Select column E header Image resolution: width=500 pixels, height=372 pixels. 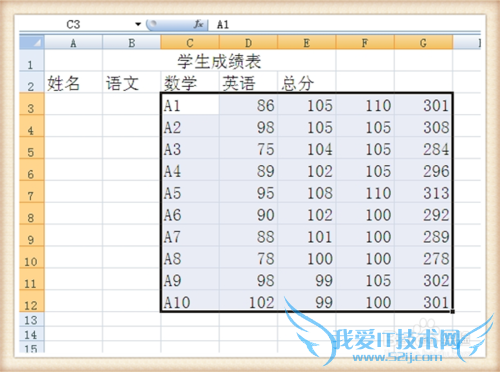307,43
